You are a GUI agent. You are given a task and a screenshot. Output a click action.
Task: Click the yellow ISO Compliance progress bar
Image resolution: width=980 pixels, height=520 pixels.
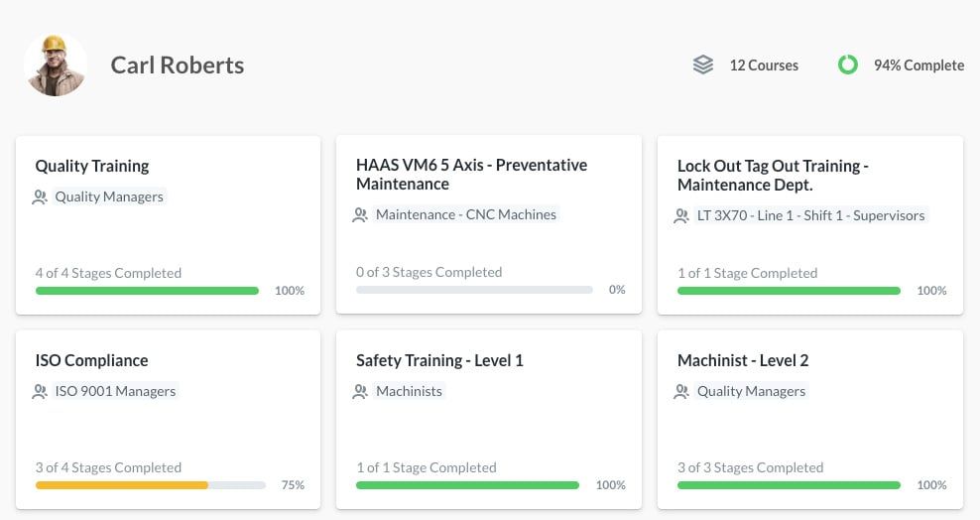pyautogui.click(x=122, y=485)
